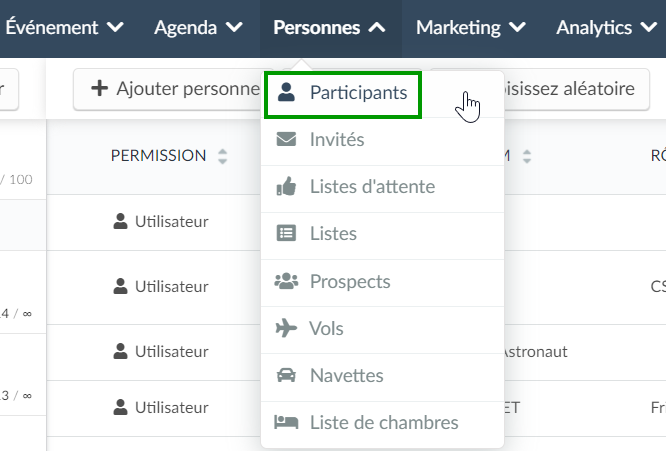The height and width of the screenshot is (451, 666).
Task: Click the Liste de chambres bed icon
Action: point(286,422)
